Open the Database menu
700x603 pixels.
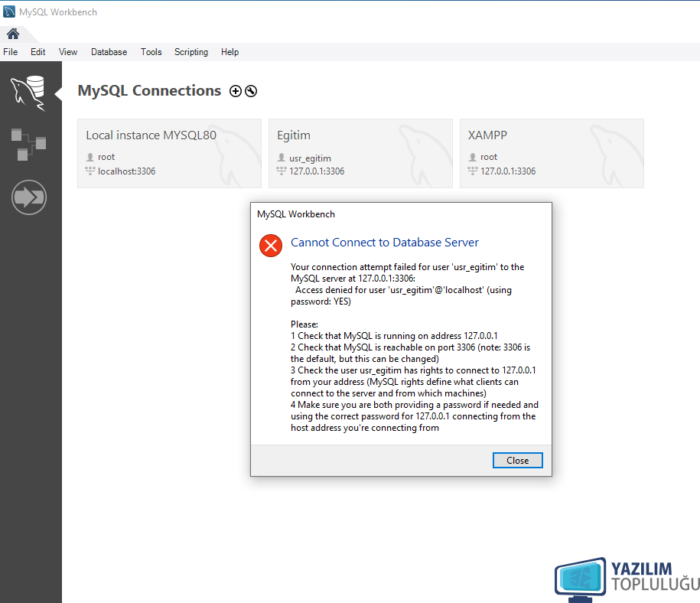[x=109, y=52]
